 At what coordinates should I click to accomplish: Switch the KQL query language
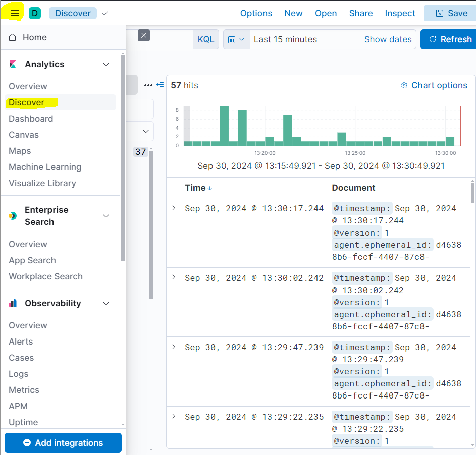click(x=206, y=39)
